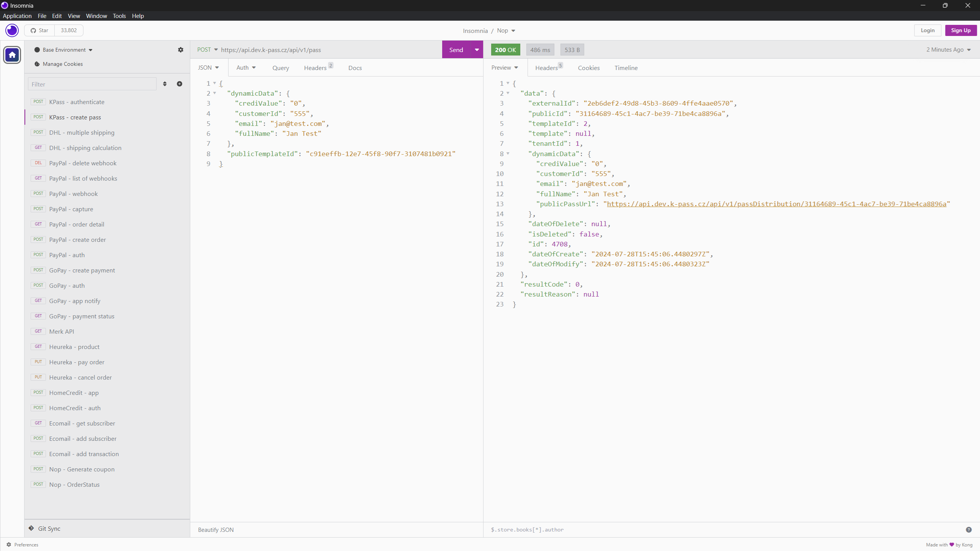
Task: Click the Insomnia logo icon
Action: (x=12, y=30)
